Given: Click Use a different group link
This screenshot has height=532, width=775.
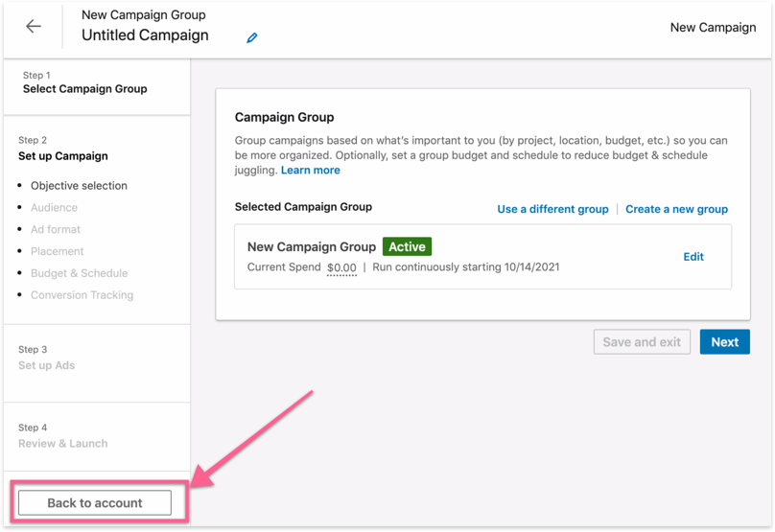Looking at the screenshot, I should 552,209.
